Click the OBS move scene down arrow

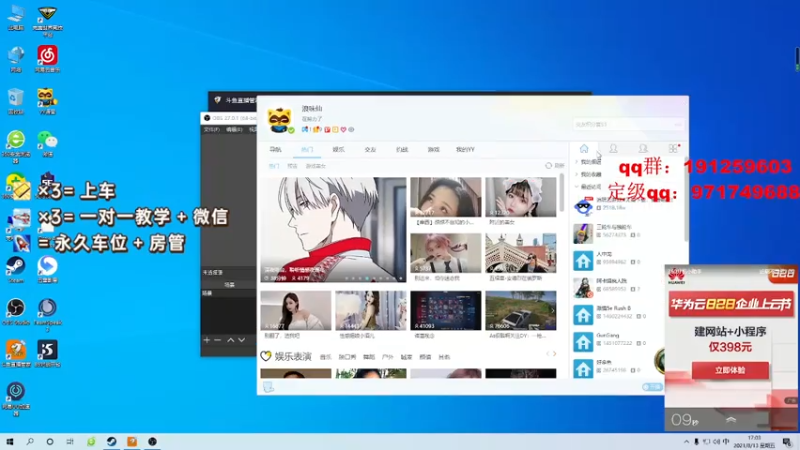(242, 340)
